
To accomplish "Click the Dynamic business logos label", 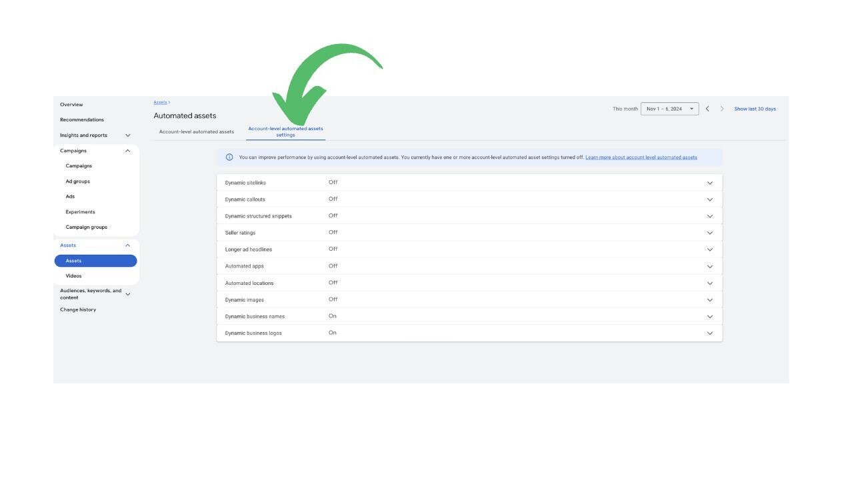I will (x=253, y=333).
